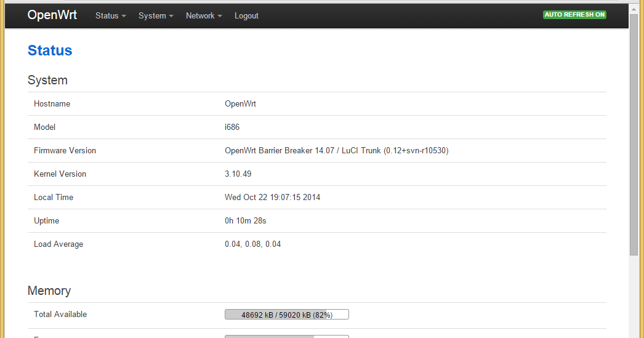This screenshot has height=338, width=644.
Task: Click the OpenWrt brand logo link
Action: tap(52, 15)
